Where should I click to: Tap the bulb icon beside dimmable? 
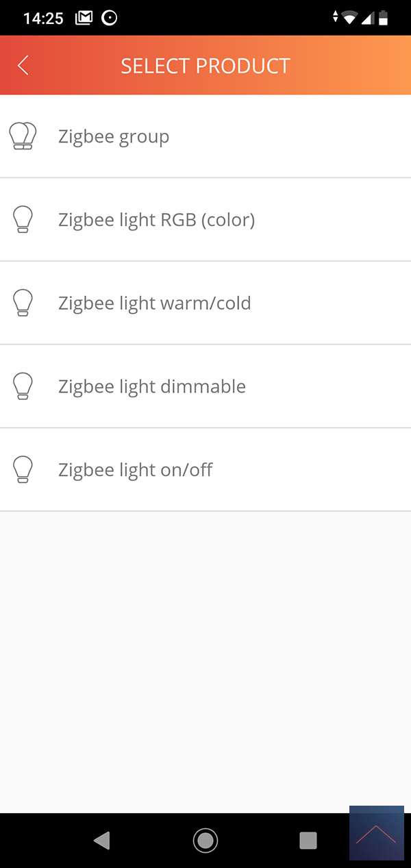click(23, 386)
